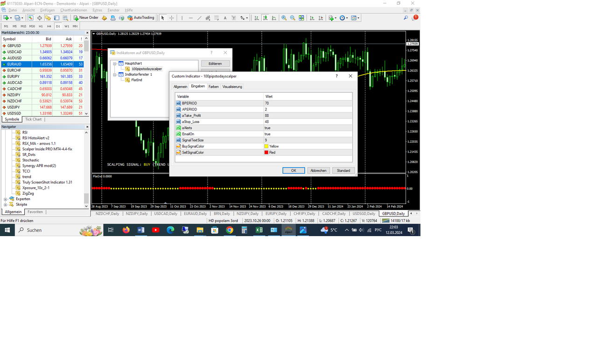Click the search magnifier icon
Image resolution: width=602 pixels, height=364 pixels.
click(x=406, y=18)
